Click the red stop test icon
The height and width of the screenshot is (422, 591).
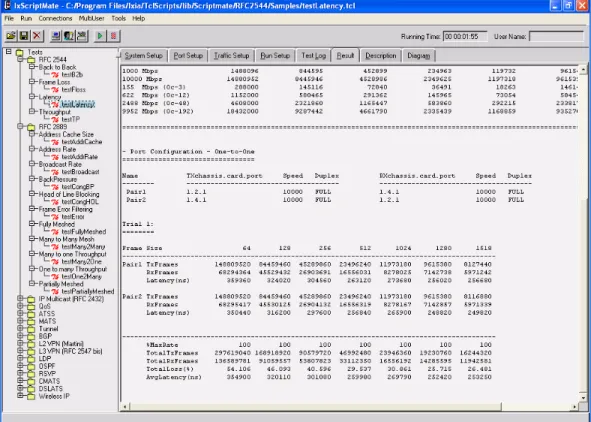point(113,36)
